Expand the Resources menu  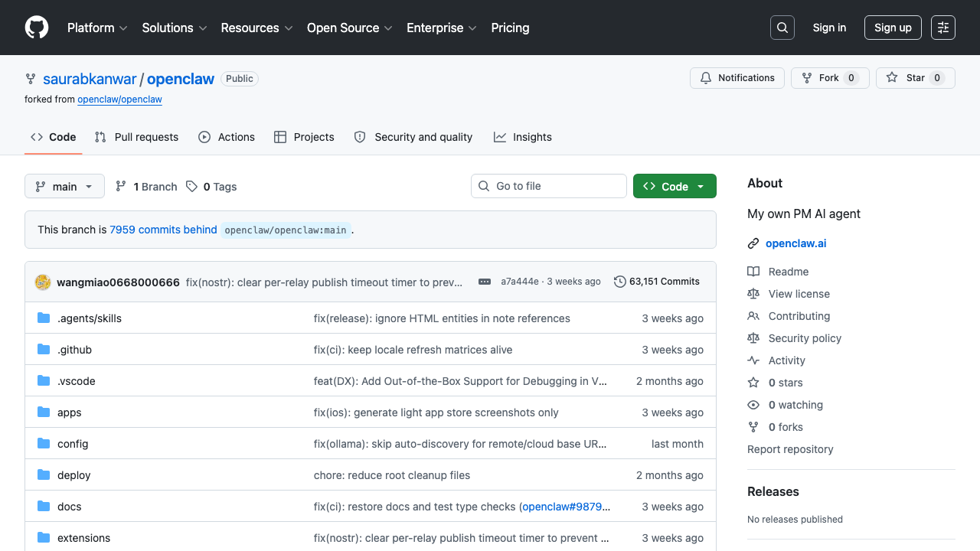[256, 28]
